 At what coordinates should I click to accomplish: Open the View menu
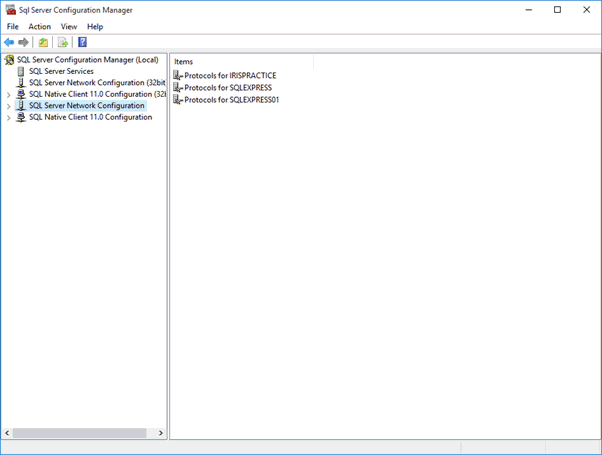pyautogui.click(x=69, y=26)
